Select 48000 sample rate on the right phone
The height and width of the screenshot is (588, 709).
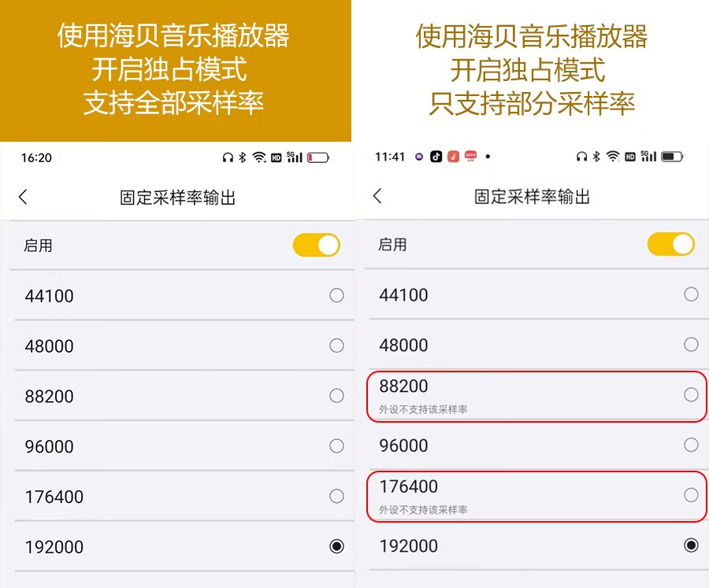(x=691, y=345)
